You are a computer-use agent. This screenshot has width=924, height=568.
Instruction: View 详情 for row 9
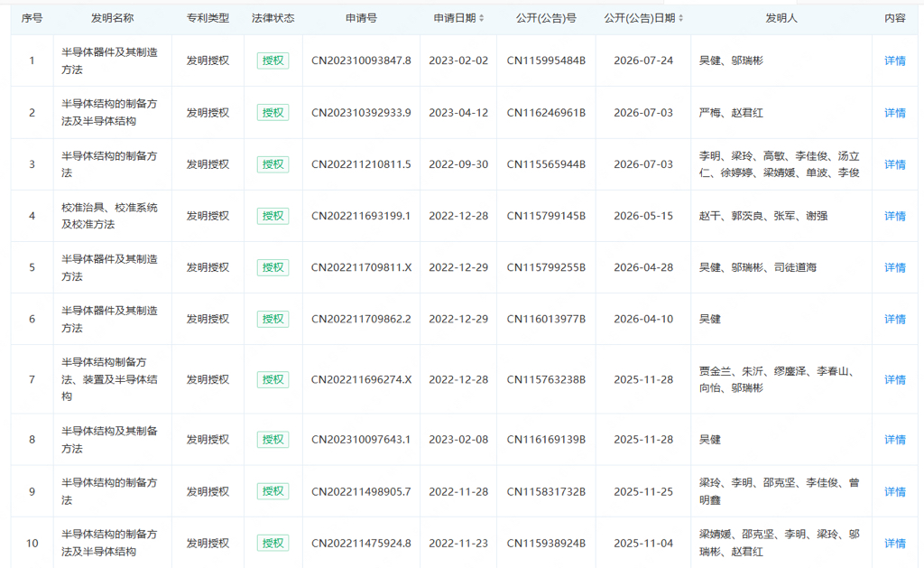click(x=894, y=492)
